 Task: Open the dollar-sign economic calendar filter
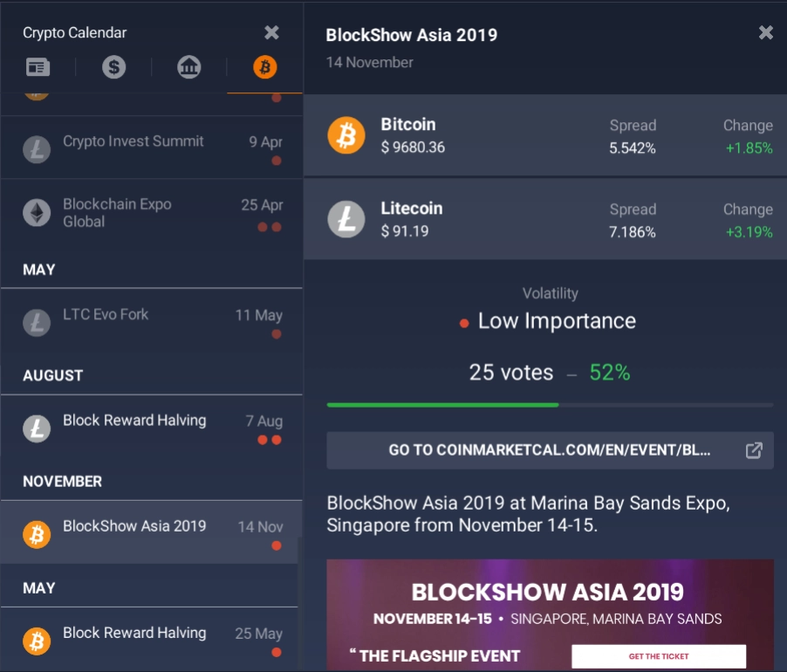pos(113,66)
